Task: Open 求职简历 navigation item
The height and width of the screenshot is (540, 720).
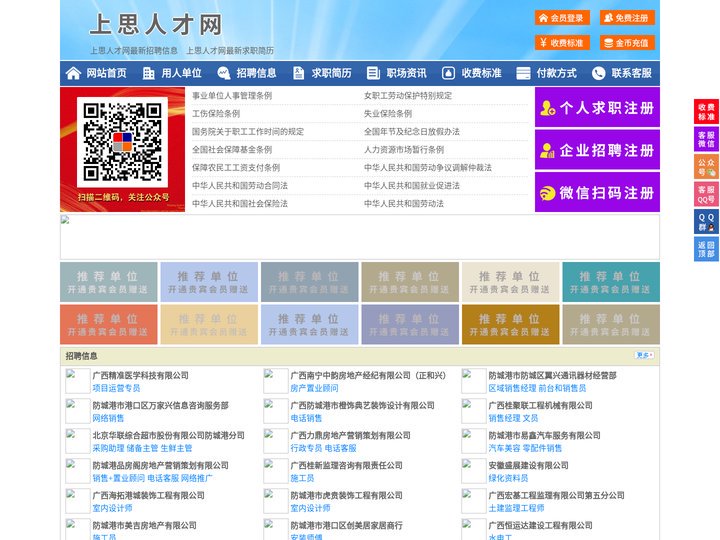Action: click(x=332, y=73)
